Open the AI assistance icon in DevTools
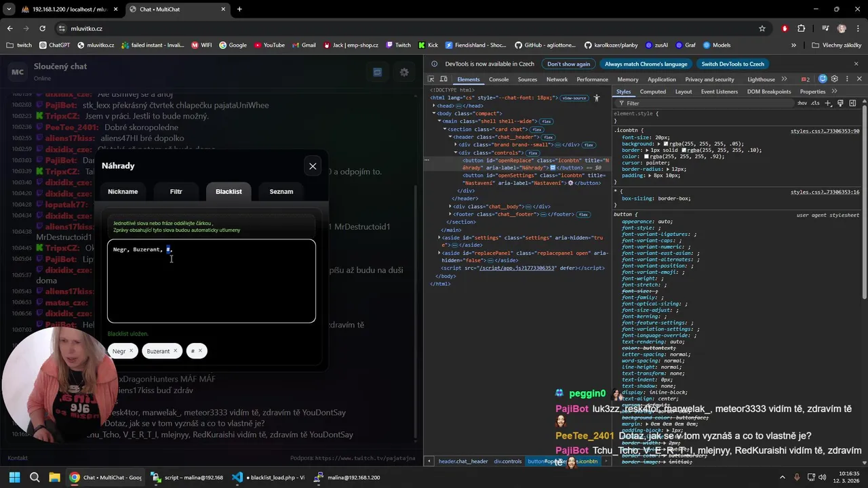The width and height of the screenshot is (868, 488). [823, 79]
